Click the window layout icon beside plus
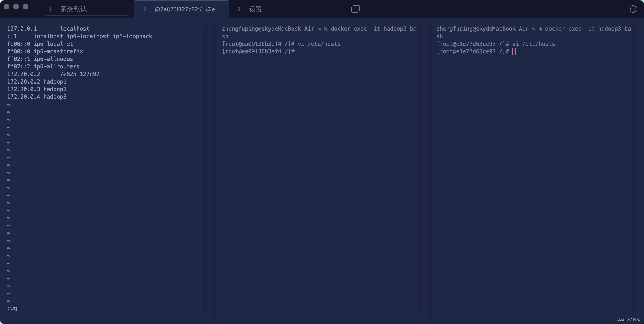The width and height of the screenshot is (644, 324). point(355,9)
